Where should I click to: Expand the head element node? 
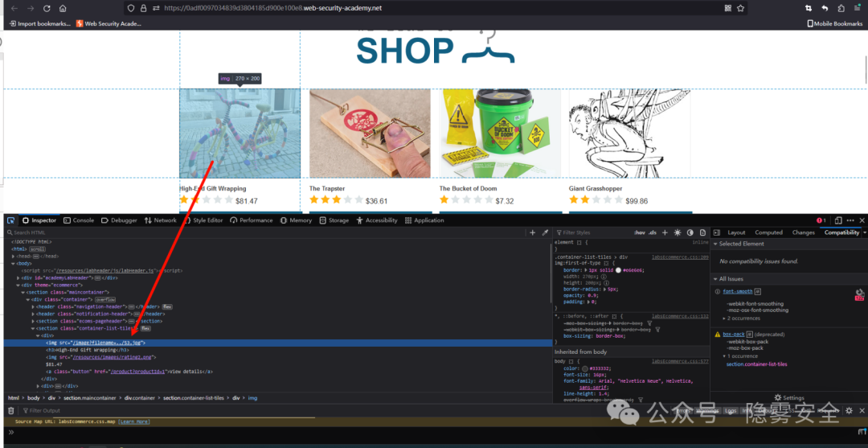tap(14, 257)
